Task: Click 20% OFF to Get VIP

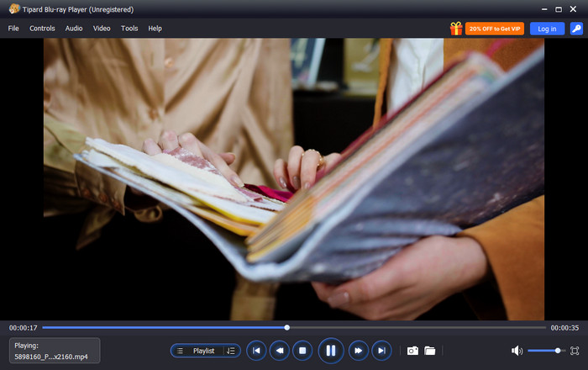Action: point(496,29)
